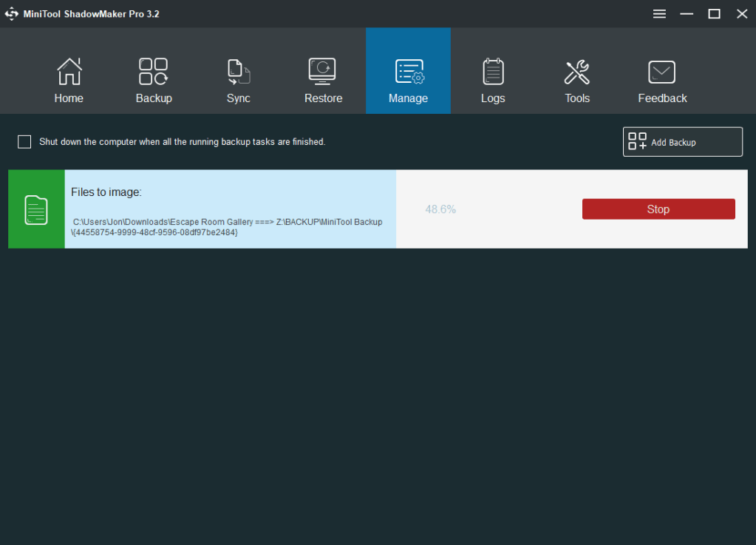Image resolution: width=756 pixels, height=545 pixels.
Task: Select the Home navigation icon
Action: (x=69, y=72)
